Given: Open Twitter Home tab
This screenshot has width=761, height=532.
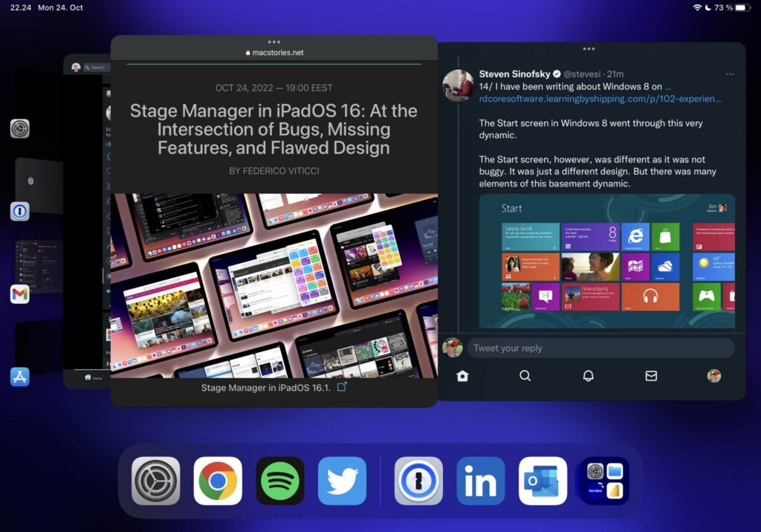Looking at the screenshot, I should 462,376.
